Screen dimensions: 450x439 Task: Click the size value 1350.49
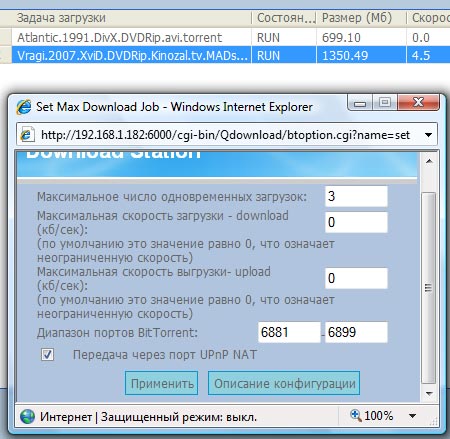345,55
